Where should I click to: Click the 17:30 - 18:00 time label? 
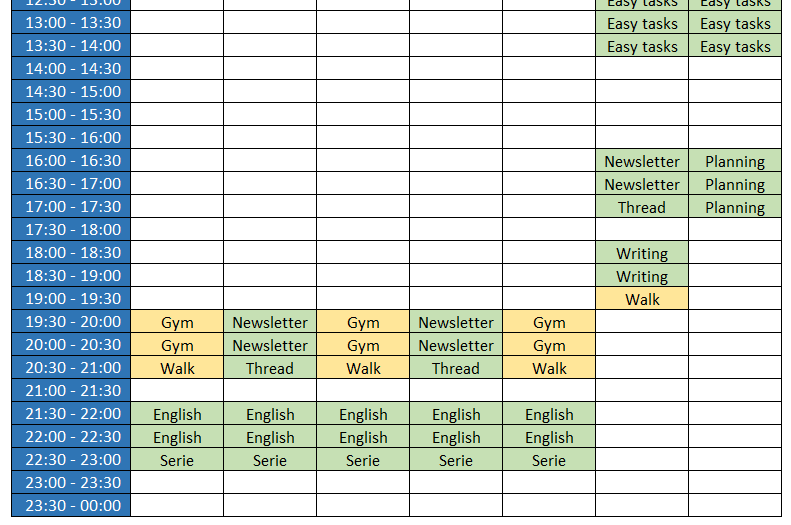(x=72, y=230)
